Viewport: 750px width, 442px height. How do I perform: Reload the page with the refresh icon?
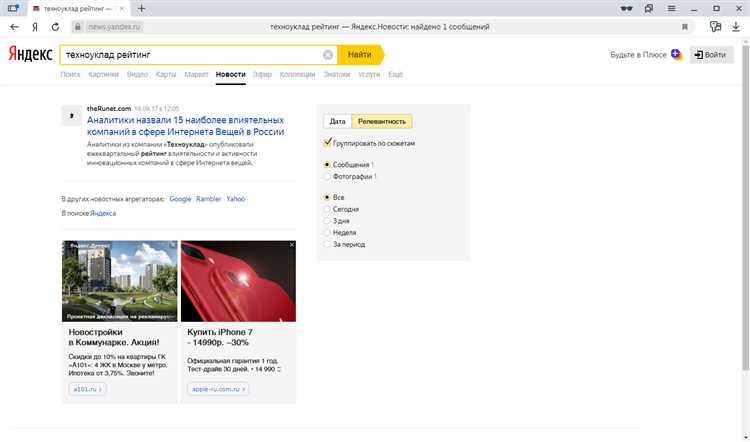point(55,27)
